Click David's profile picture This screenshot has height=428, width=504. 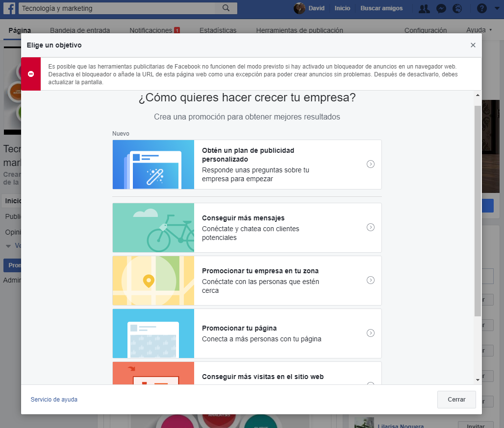tap(299, 8)
